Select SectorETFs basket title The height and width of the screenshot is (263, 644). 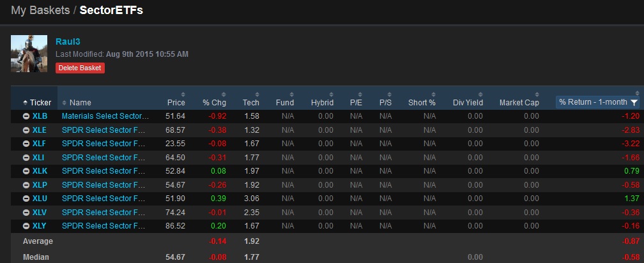tap(111, 10)
